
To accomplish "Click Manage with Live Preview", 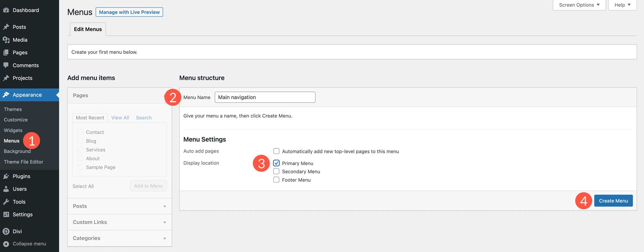I will click(x=130, y=12).
